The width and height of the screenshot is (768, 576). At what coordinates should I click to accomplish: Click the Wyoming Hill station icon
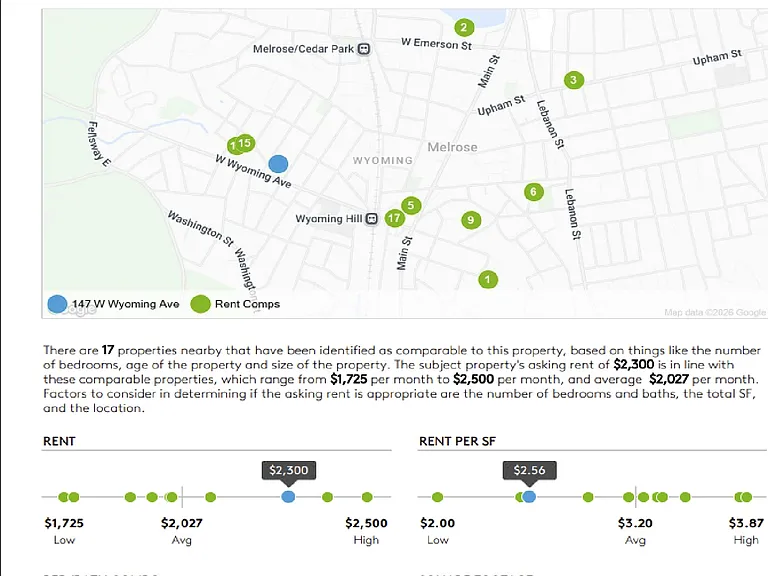point(372,218)
